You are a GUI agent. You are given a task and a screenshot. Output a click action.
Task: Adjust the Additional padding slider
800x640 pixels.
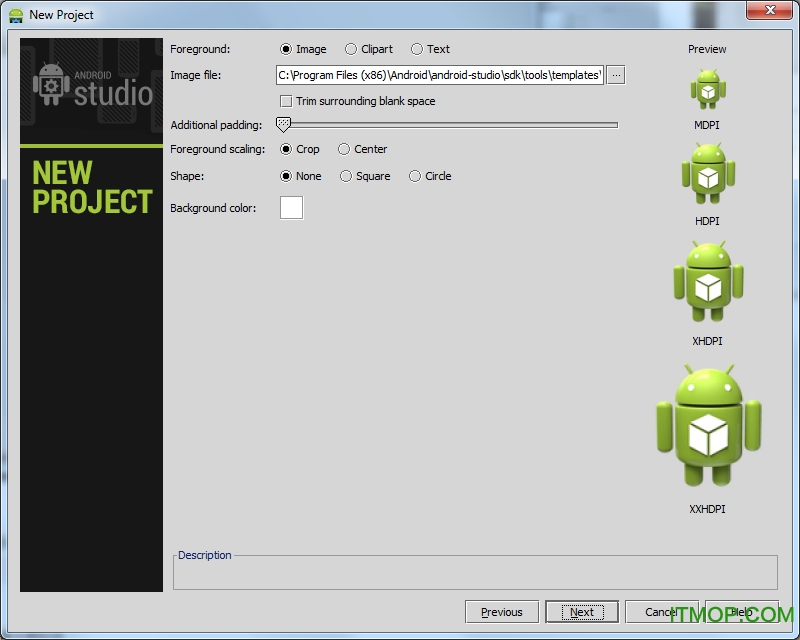pyautogui.click(x=283, y=124)
